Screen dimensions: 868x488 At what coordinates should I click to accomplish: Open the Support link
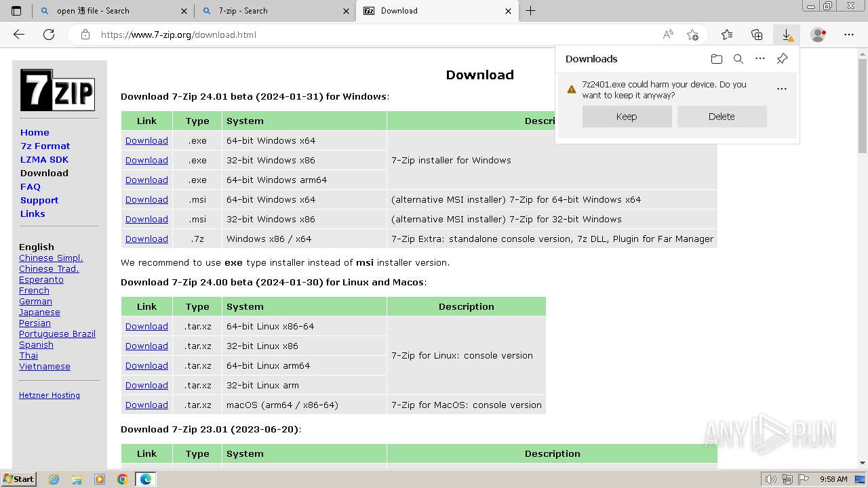tap(39, 200)
